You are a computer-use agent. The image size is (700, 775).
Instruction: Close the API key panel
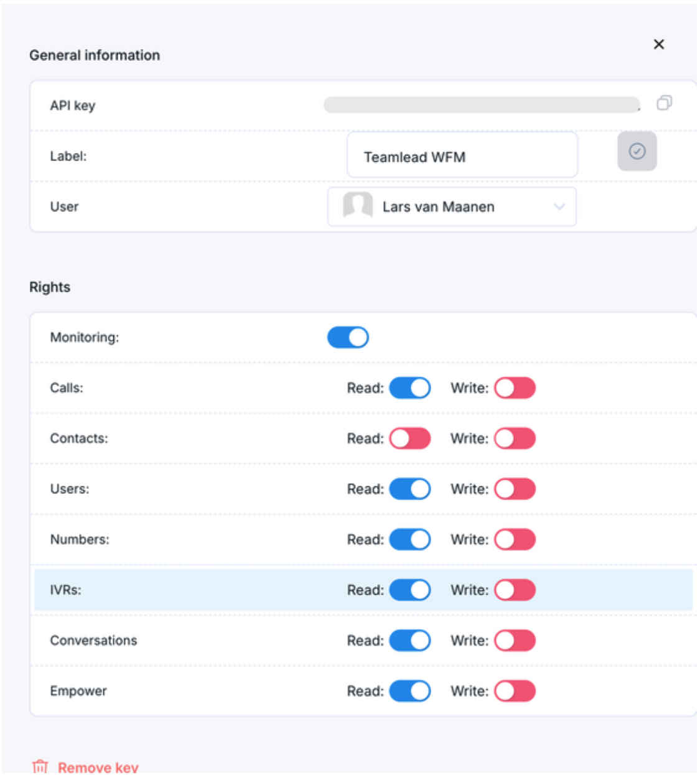659,44
